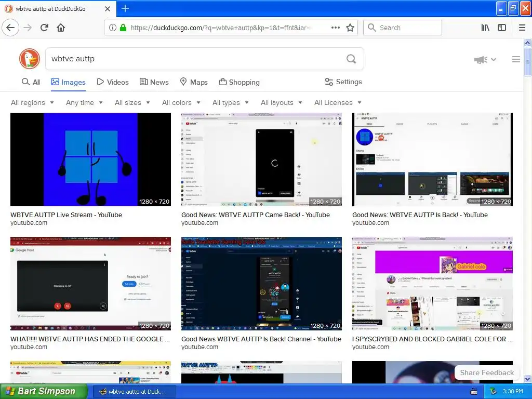Image resolution: width=532 pixels, height=399 pixels.
Task: Switch to the All results tab
Action: pyautogui.click(x=31, y=82)
